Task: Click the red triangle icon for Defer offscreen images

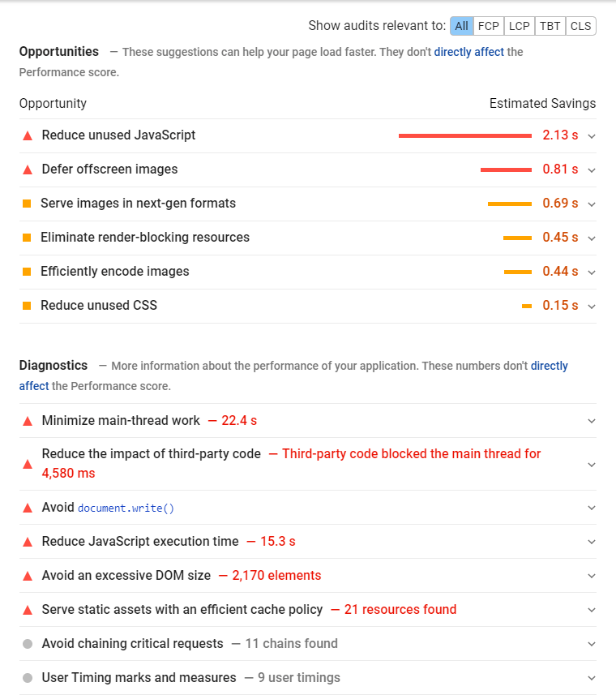Action: coord(28,169)
